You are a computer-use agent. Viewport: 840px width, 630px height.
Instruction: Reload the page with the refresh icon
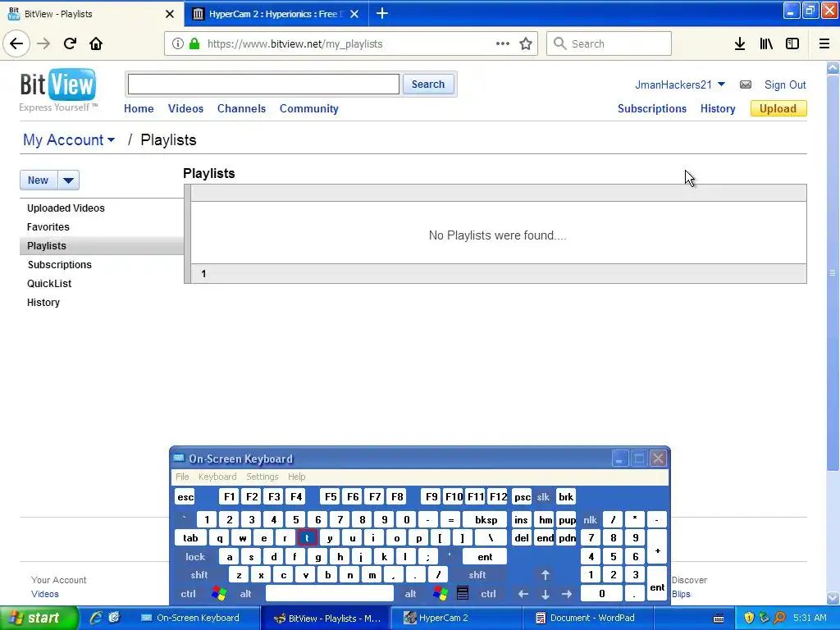(70, 43)
